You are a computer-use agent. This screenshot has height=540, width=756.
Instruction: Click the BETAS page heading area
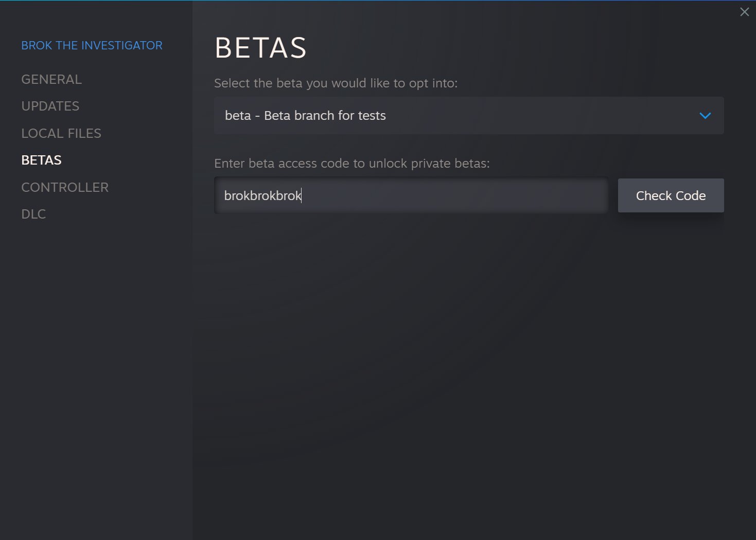[x=260, y=48]
